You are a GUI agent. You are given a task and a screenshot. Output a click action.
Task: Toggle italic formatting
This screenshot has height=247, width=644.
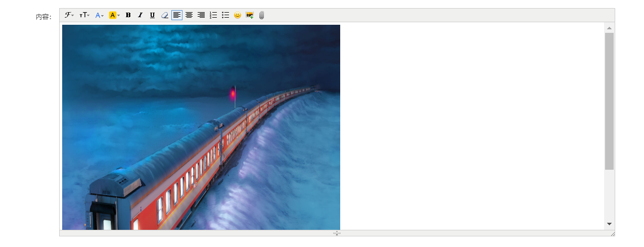[x=141, y=15]
